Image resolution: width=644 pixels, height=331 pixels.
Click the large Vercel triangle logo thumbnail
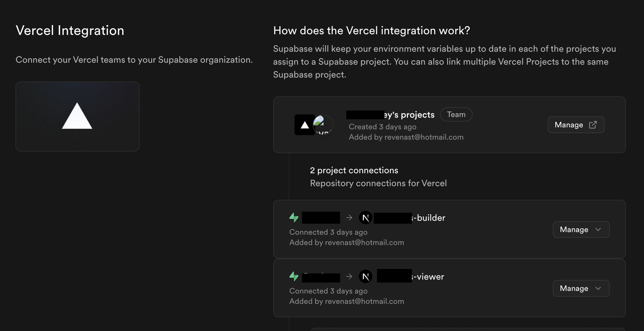(77, 116)
